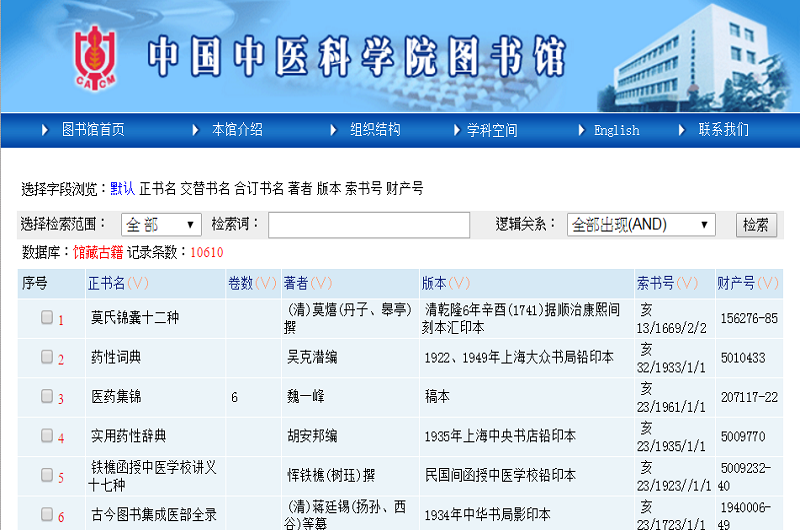This screenshot has height=530, width=800.
Task: Click property number 5010433
Action: coord(743,358)
